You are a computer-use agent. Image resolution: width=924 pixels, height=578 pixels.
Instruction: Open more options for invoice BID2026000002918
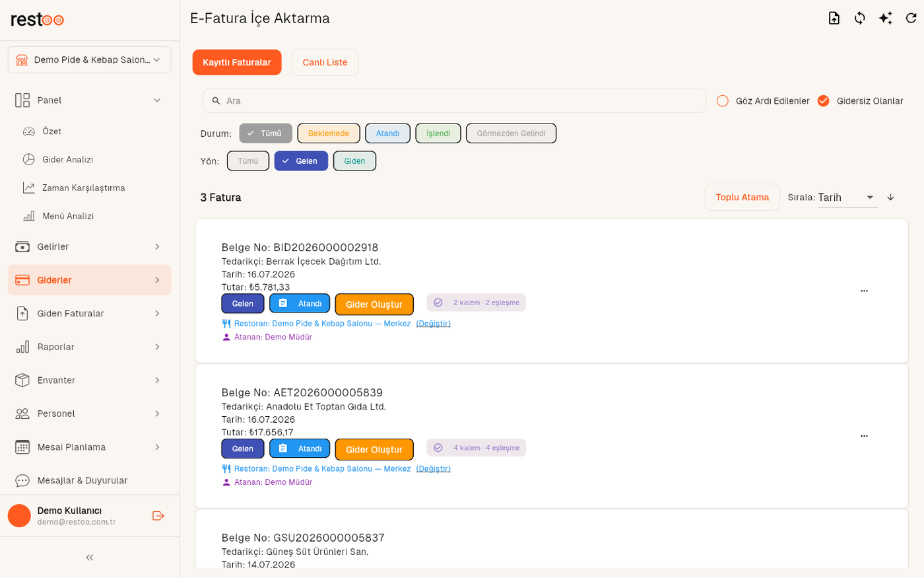pos(864,291)
